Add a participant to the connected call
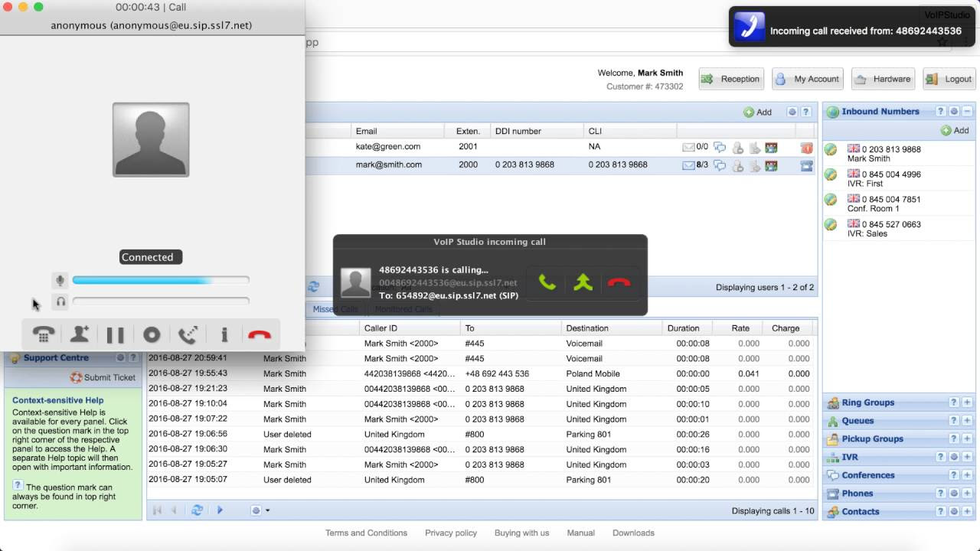980x551 pixels. coord(80,334)
